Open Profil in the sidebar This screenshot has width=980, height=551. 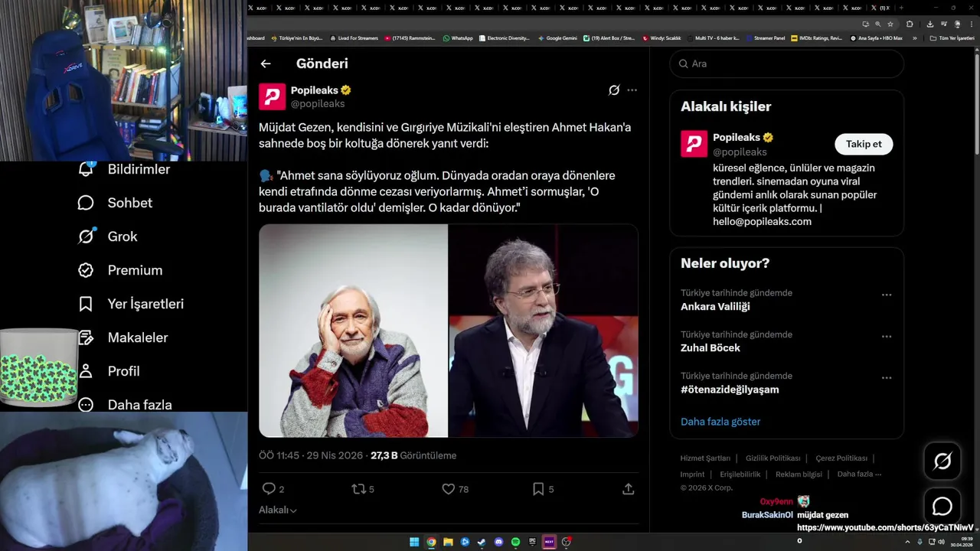click(x=109, y=371)
